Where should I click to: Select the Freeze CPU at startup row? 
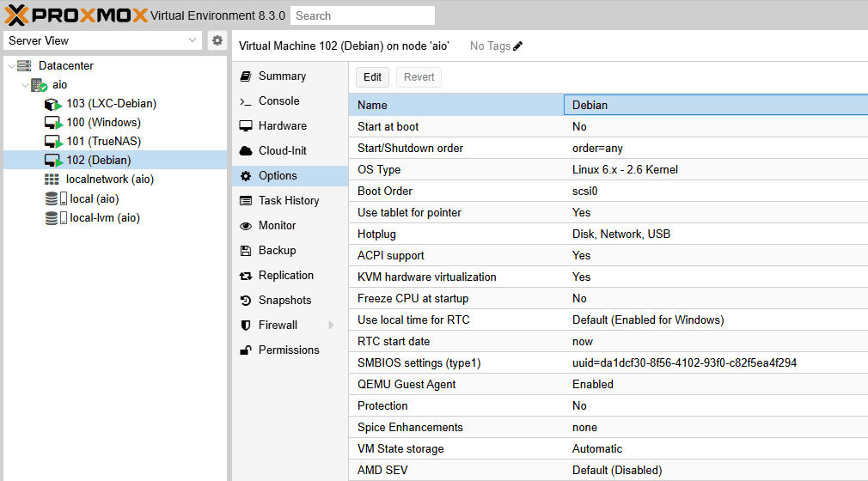pos(608,298)
